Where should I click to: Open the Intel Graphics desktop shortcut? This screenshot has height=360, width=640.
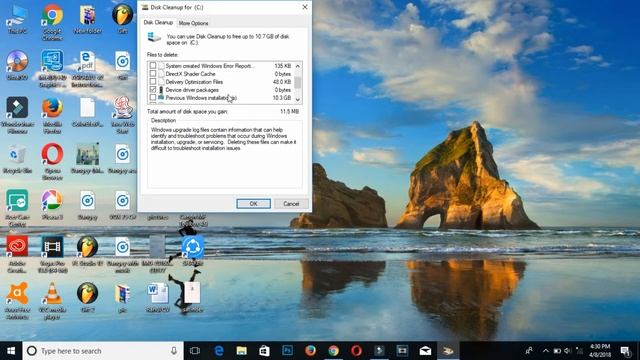coord(52,69)
